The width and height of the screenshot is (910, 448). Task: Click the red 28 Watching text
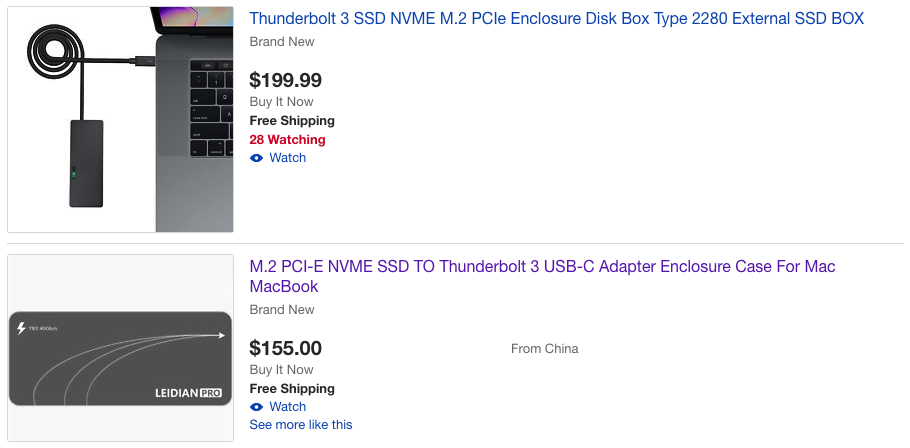287,140
